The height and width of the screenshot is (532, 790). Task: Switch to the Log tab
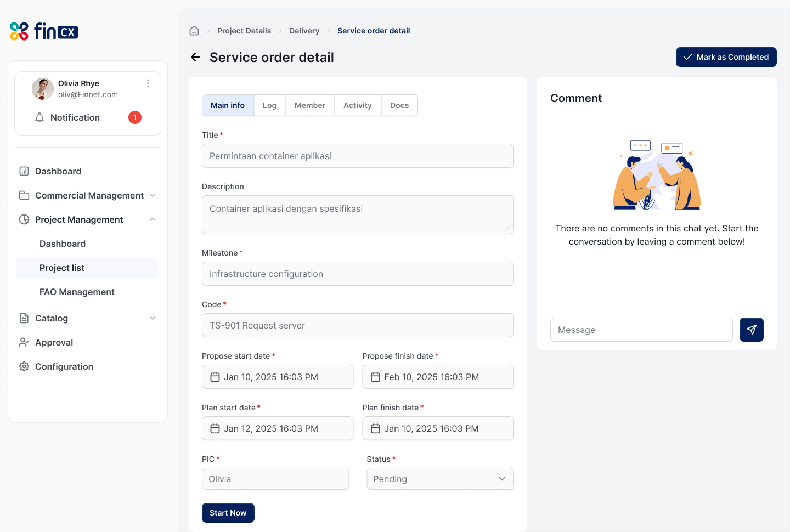pos(269,105)
